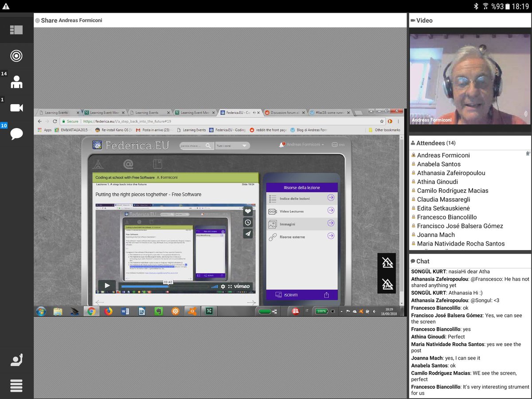
Task: Open Firefox from the taskbar
Action: pyautogui.click(x=109, y=311)
